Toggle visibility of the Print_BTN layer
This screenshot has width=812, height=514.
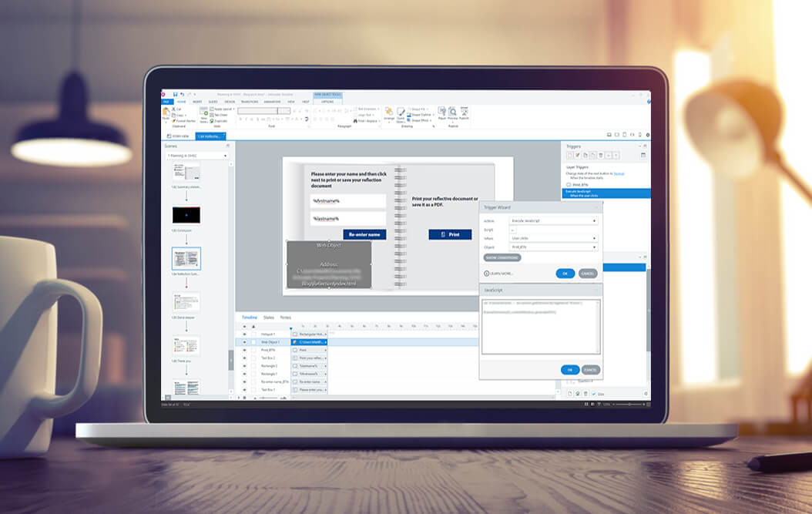coord(244,350)
